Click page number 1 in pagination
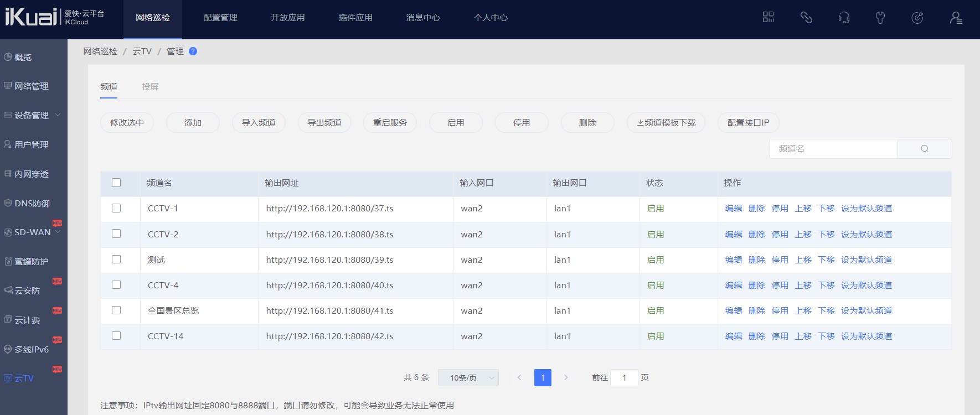Screen dimensions: 980x415 tap(543, 377)
